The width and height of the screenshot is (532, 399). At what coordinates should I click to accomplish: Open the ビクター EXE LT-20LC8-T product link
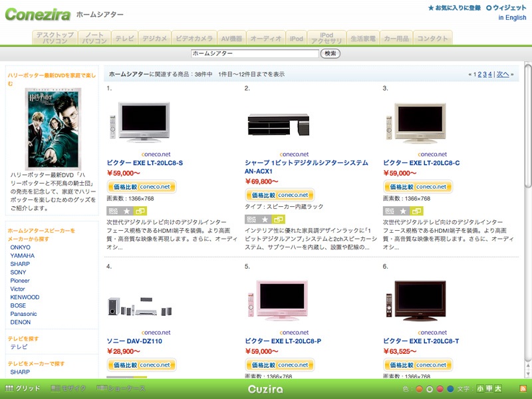[421, 341]
